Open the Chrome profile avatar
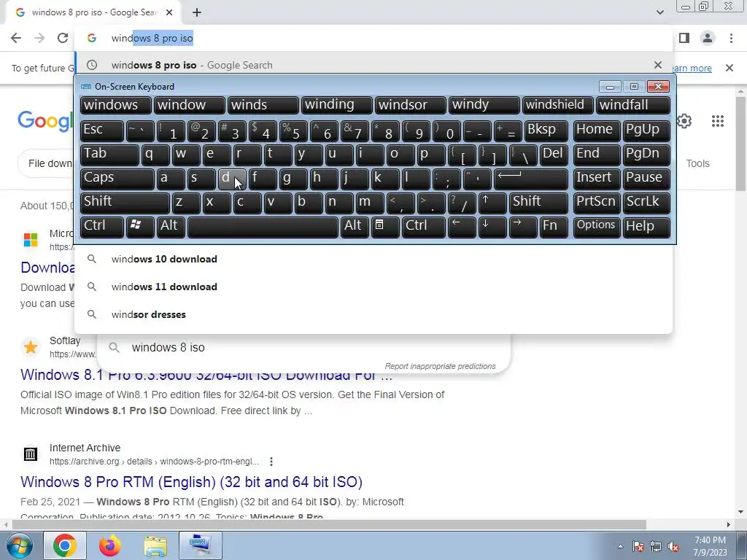Viewport: 747px width, 560px height. (708, 38)
